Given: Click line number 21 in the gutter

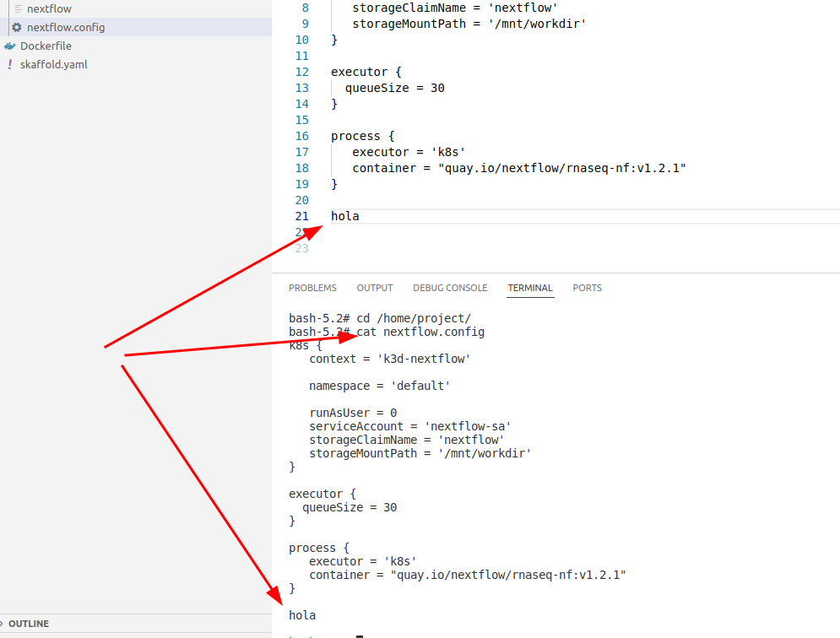Looking at the screenshot, I should 301,216.
